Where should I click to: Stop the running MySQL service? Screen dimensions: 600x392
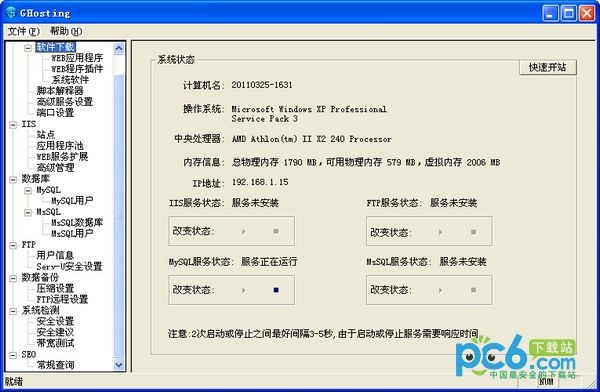(276, 290)
